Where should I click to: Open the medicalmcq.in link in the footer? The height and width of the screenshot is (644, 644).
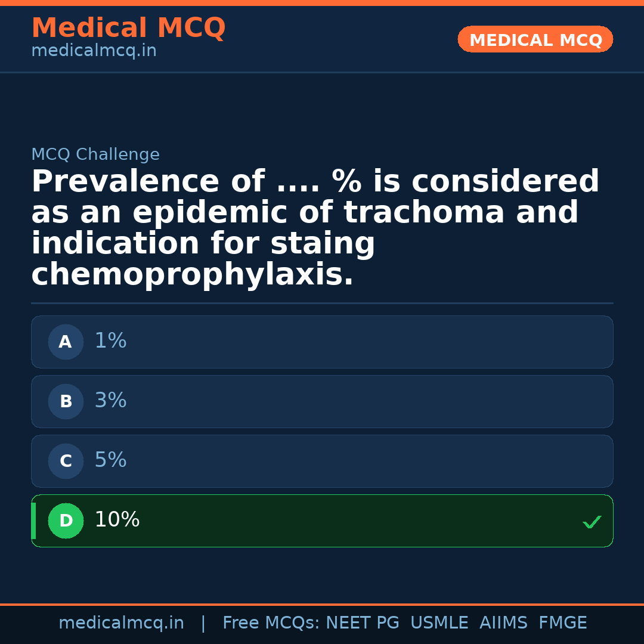121,623
